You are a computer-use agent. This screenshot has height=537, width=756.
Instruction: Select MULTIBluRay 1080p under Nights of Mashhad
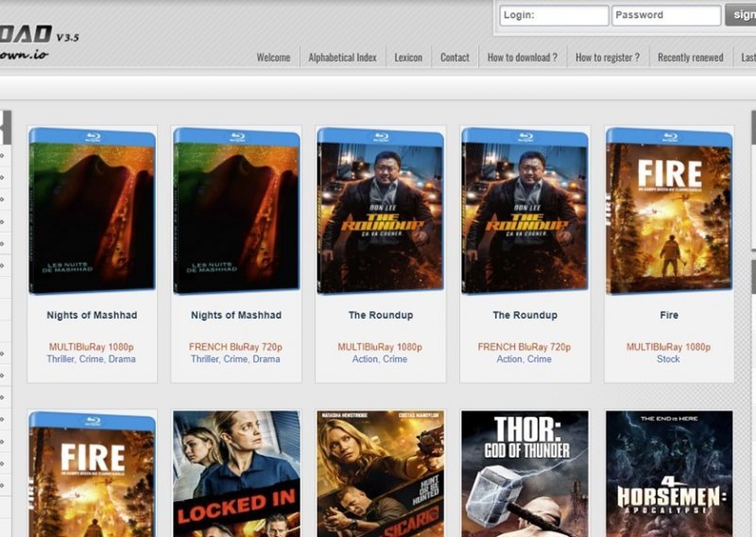[x=91, y=347]
